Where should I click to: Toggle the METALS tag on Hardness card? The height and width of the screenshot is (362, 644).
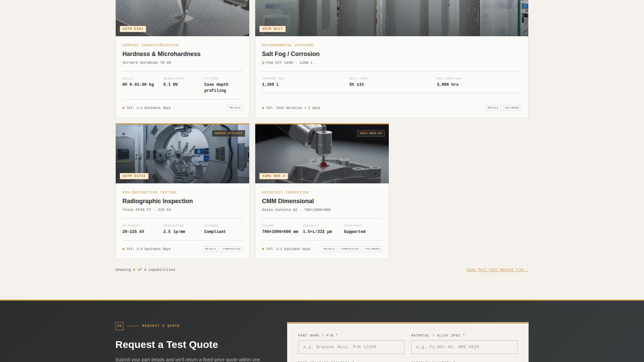click(234, 108)
